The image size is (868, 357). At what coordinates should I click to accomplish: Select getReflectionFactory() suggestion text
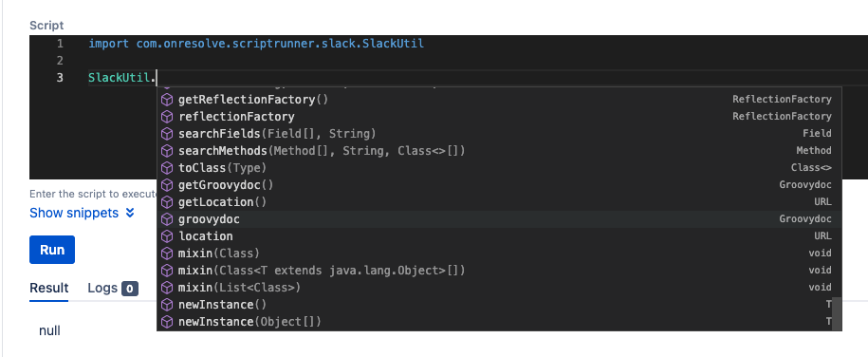253,100
